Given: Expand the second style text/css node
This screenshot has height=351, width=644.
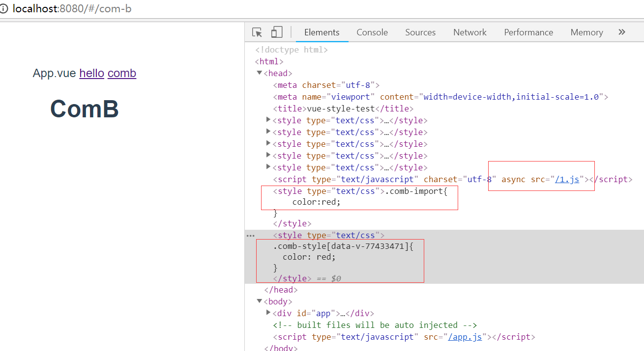Looking at the screenshot, I should [x=268, y=132].
